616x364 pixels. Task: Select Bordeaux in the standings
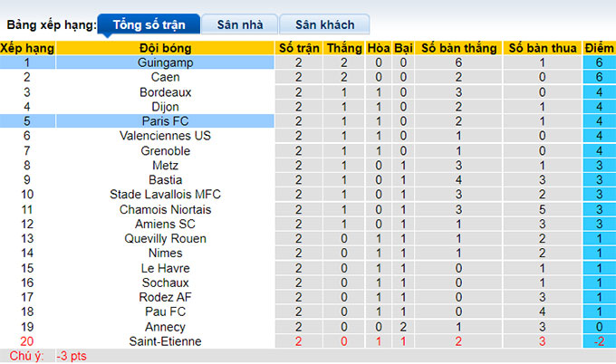(166, 92)
